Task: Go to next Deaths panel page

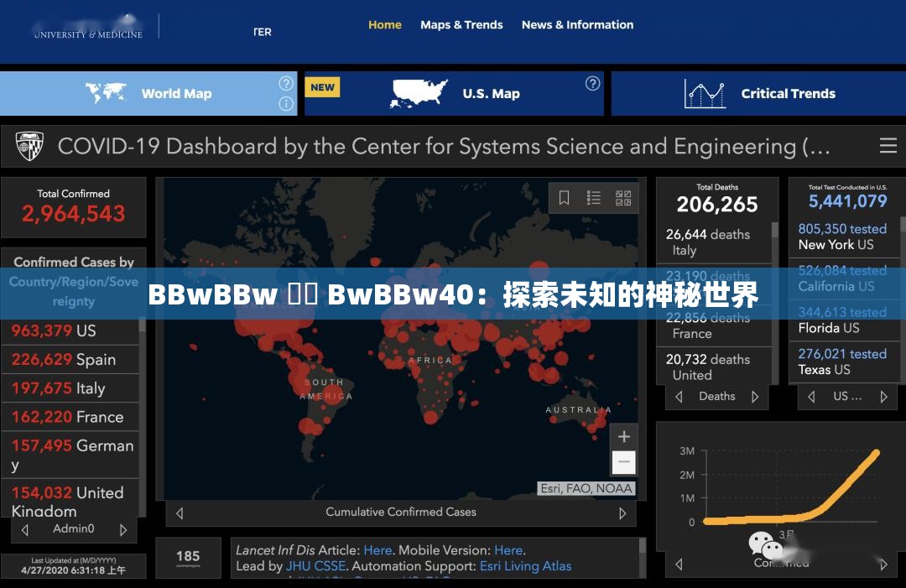Action: point(755,397)
